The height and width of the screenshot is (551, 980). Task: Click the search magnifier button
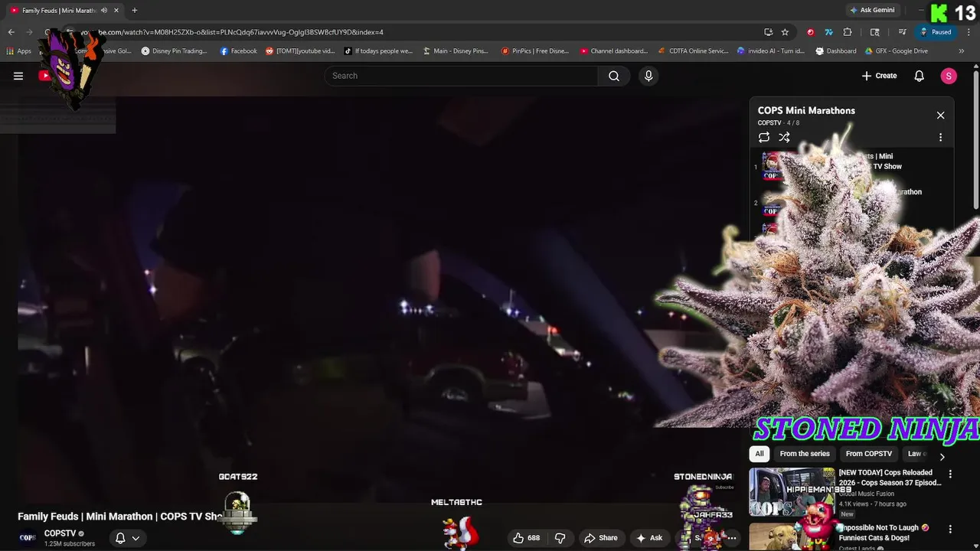614,76
